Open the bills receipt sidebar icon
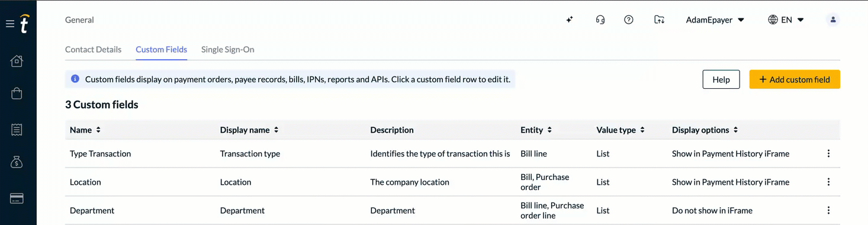This screenshot has height=225, width=868. coord(17,130)
